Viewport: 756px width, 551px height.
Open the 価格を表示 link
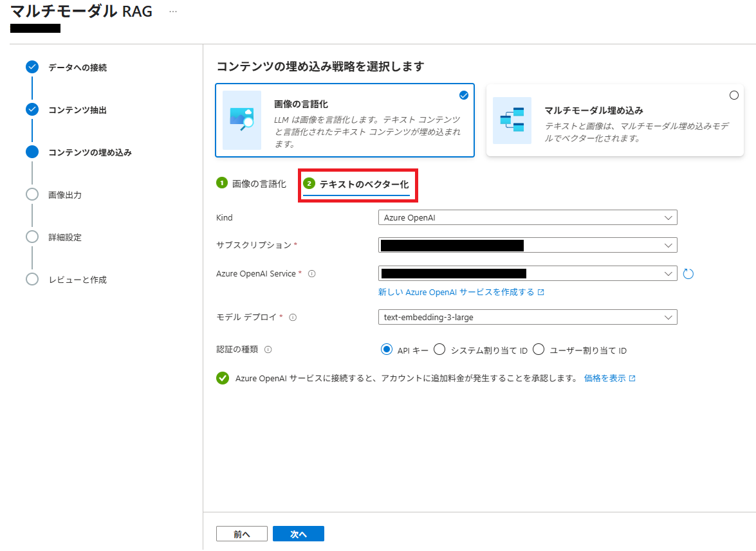605,379
